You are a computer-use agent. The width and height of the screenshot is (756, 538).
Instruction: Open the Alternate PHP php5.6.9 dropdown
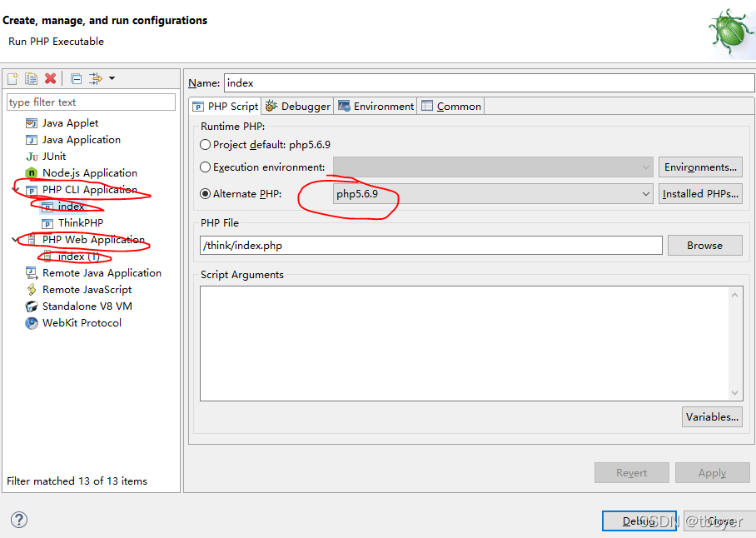[x=493, y=194]
